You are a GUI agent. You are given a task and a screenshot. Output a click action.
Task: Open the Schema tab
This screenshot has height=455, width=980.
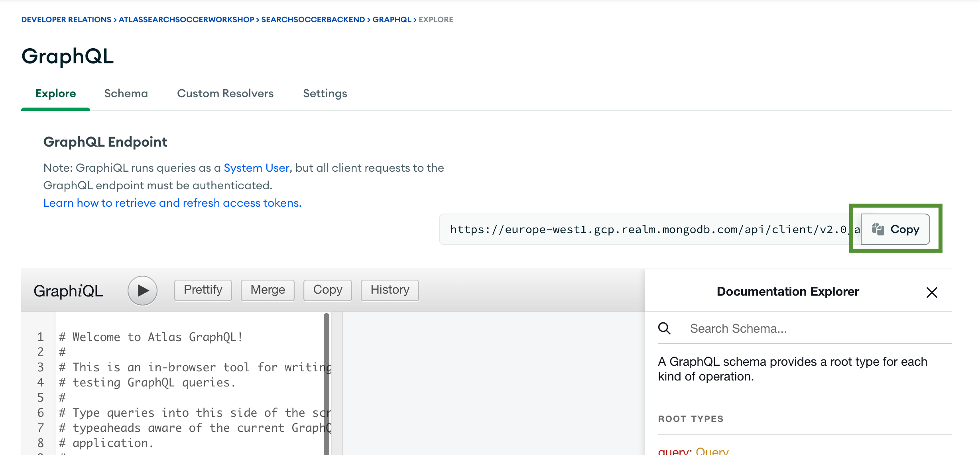(x=126, y=93)
